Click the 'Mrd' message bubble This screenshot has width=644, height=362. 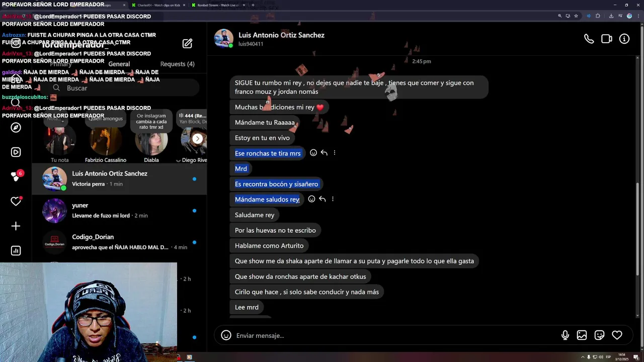(241, 168)
